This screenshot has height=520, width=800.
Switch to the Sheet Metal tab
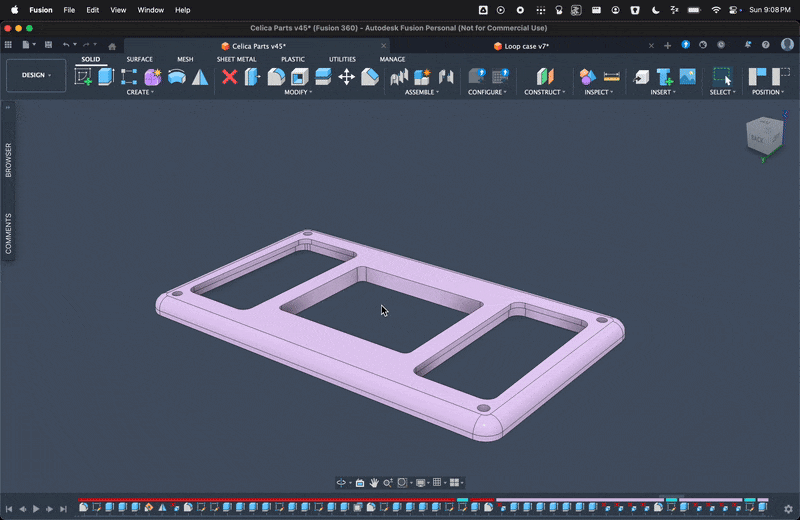[236, 59]
